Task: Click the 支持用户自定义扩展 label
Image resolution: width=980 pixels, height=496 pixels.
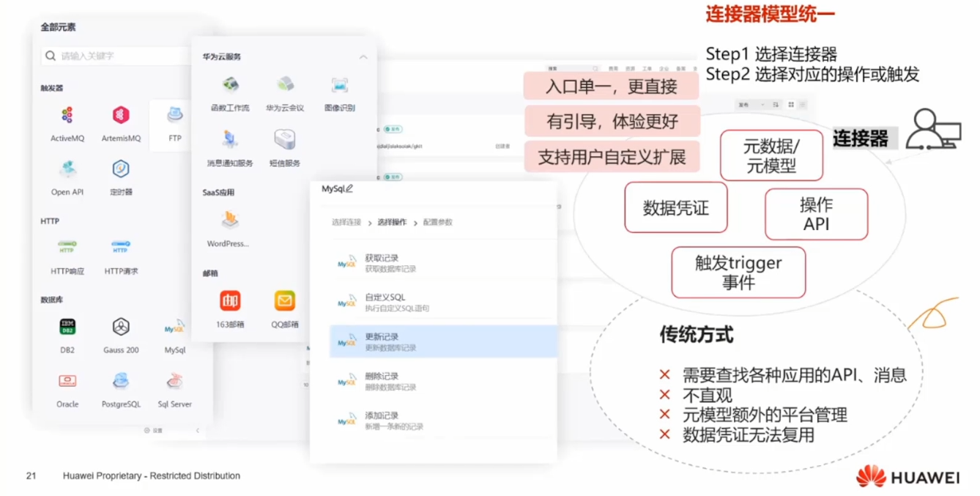Action: coord(612,157)
